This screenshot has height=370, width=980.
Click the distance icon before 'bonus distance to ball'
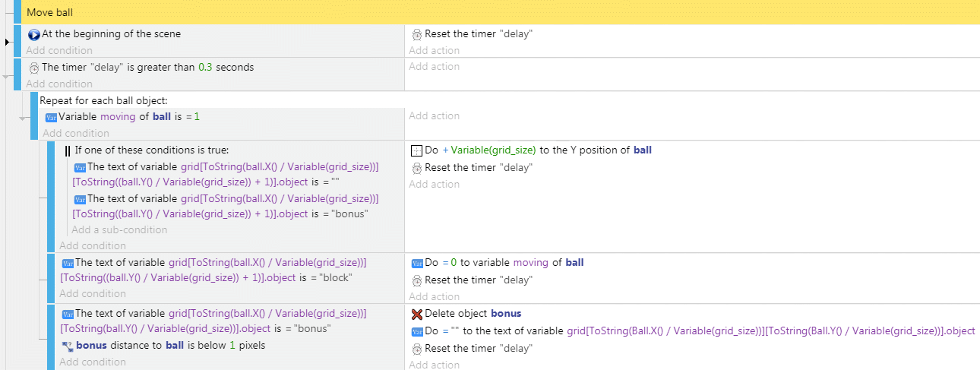67,346
